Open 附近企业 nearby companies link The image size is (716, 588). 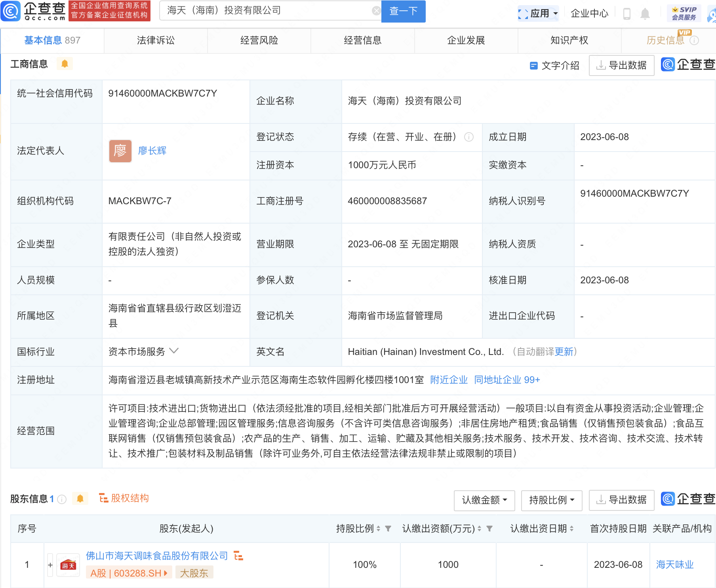(449, 380)
